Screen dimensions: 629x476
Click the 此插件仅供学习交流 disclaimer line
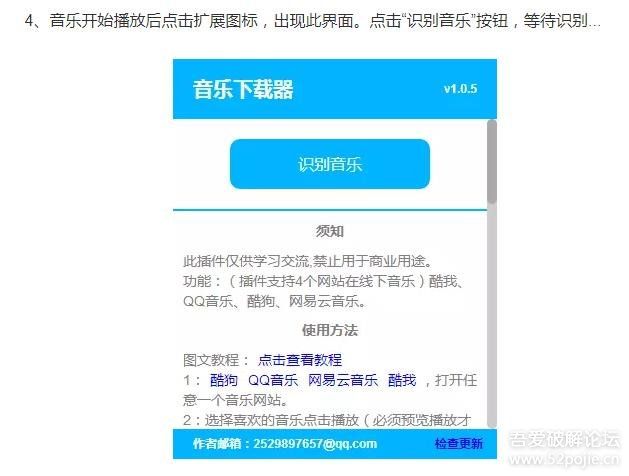(x=308, y=261)
